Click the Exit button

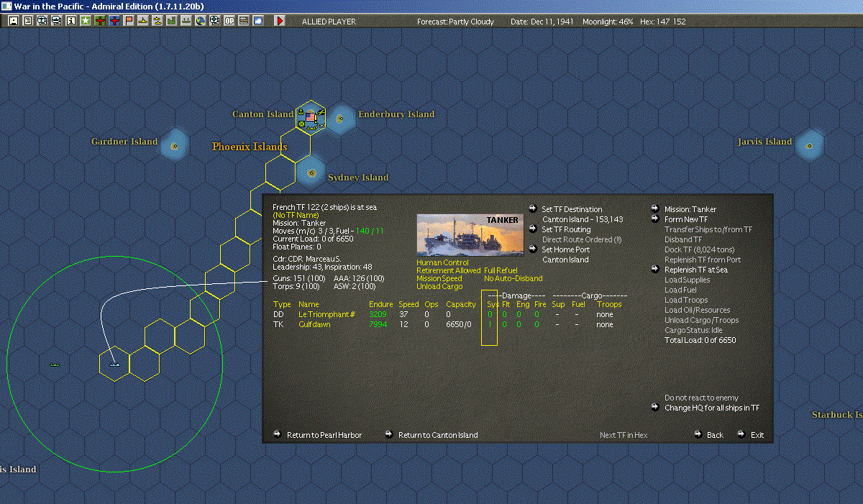tap(757, 435)
